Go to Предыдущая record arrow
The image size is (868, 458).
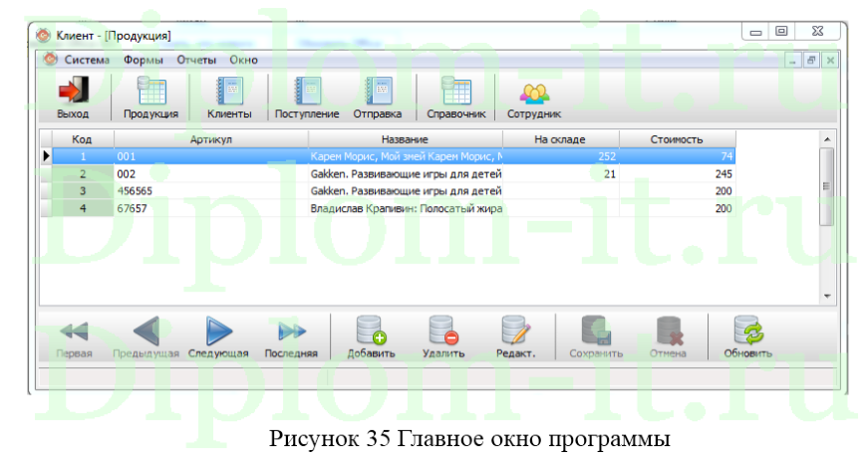pyautogui.click(x=146, y=332)
